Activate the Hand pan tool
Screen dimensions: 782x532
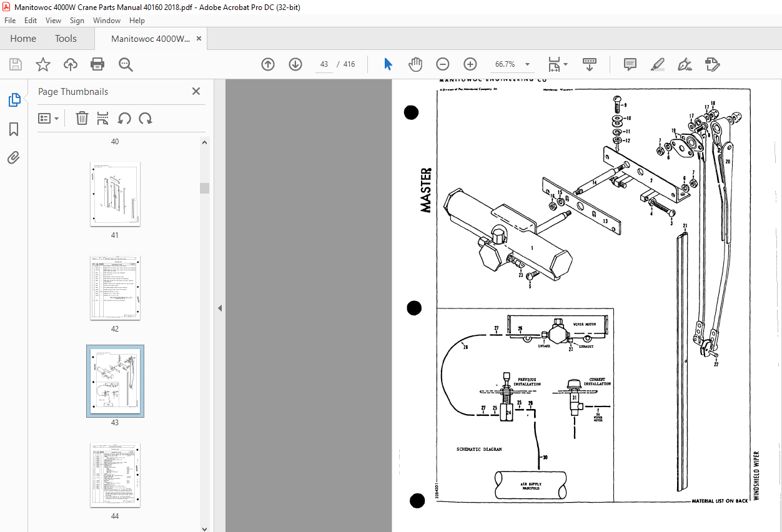click(x=415, y=64)
